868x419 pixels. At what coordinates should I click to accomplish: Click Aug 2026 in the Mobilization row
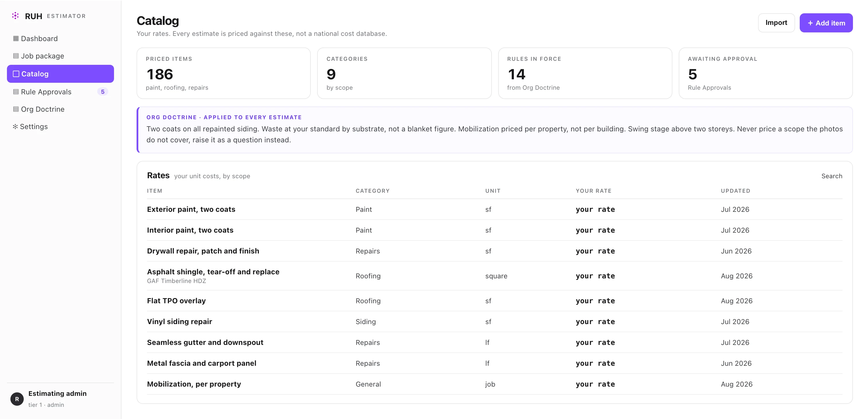737,384
